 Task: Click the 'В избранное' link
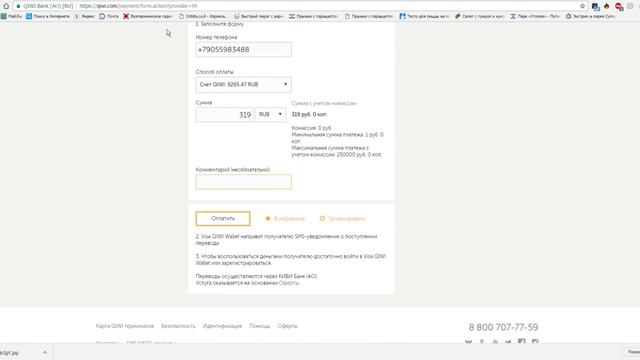coord(289,219)
